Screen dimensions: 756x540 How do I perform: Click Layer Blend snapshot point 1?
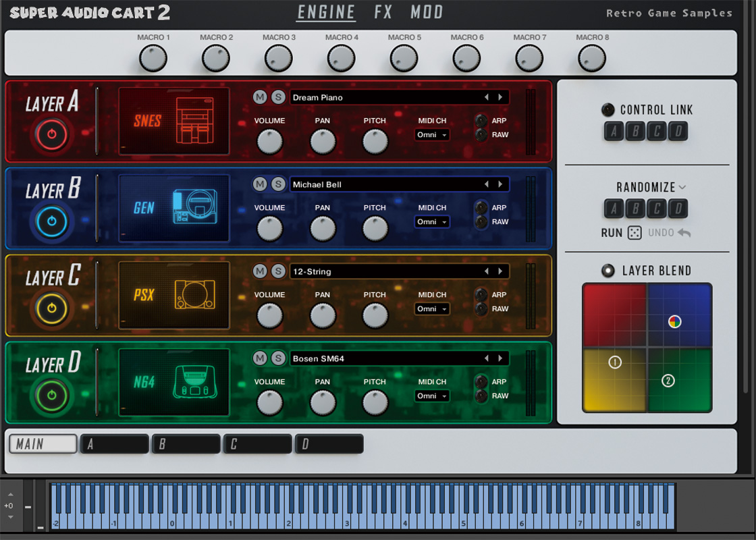tap(615, 362)
